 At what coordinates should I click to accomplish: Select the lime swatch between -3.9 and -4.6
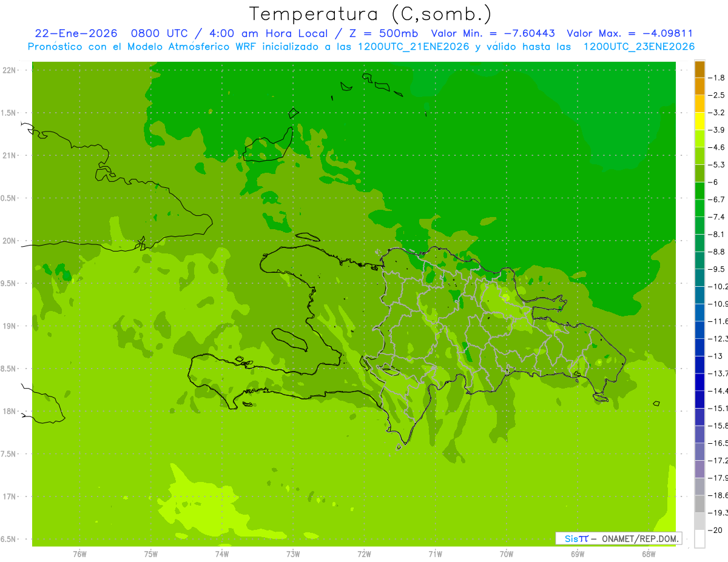(x=699, y=139)
